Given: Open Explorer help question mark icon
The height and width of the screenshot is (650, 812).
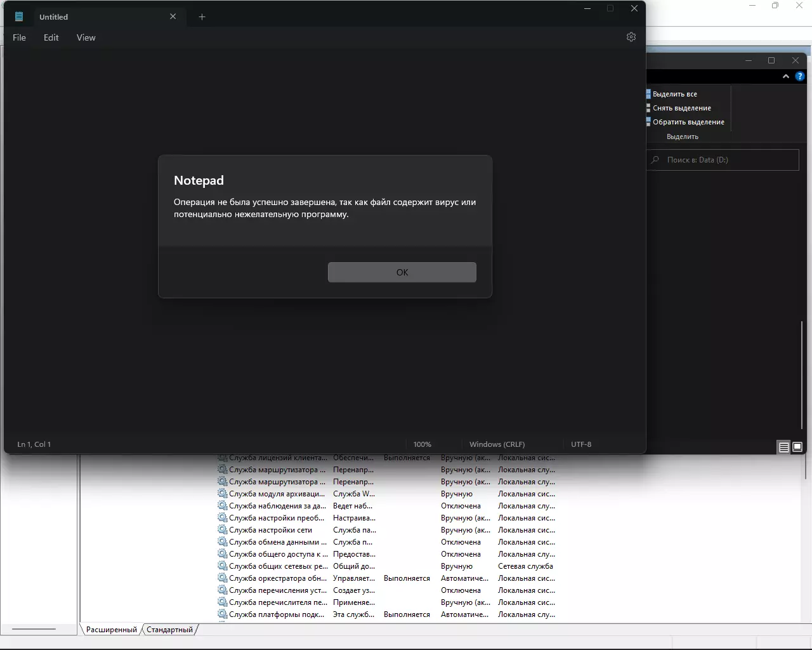Looking at the screenshot, I should click(x=799, y=76).
